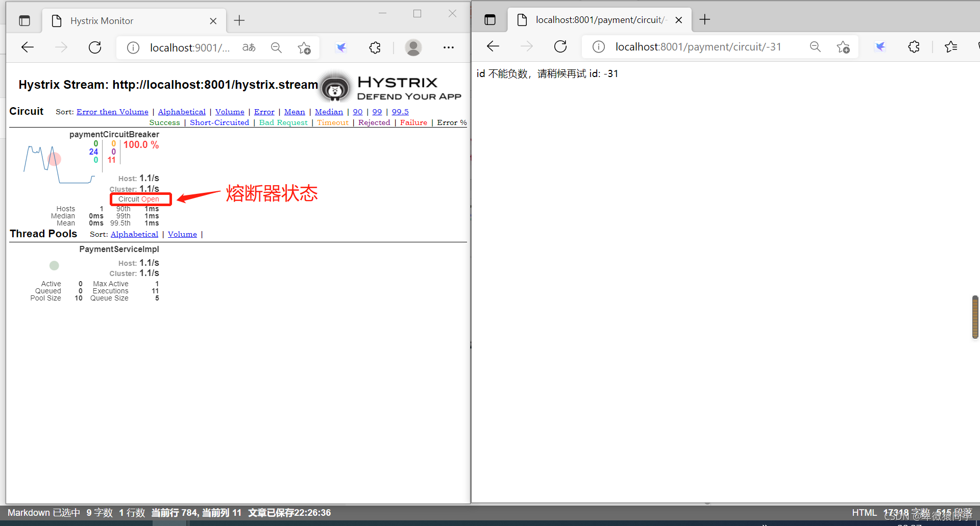
Task: Click the 文章已保存22:26:36 status entry
Action: point(289,513)
